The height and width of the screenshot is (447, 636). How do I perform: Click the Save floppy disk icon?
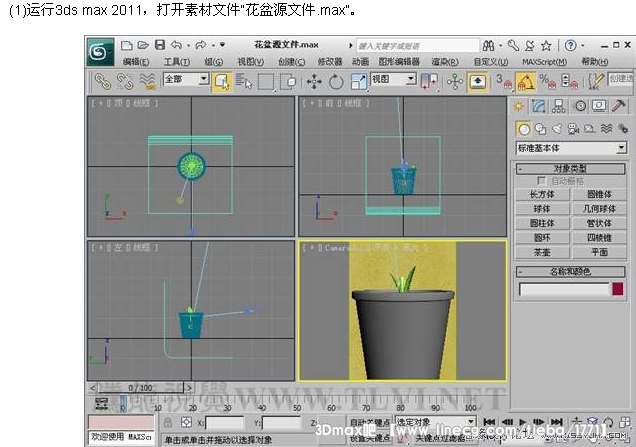tap(160, 45)
